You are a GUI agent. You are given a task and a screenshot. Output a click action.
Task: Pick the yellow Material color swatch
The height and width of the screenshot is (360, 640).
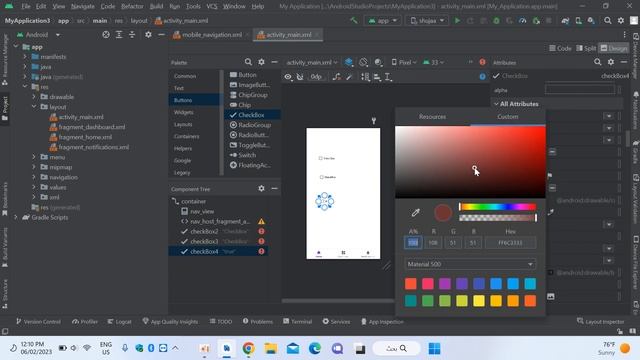click(479, 301)
